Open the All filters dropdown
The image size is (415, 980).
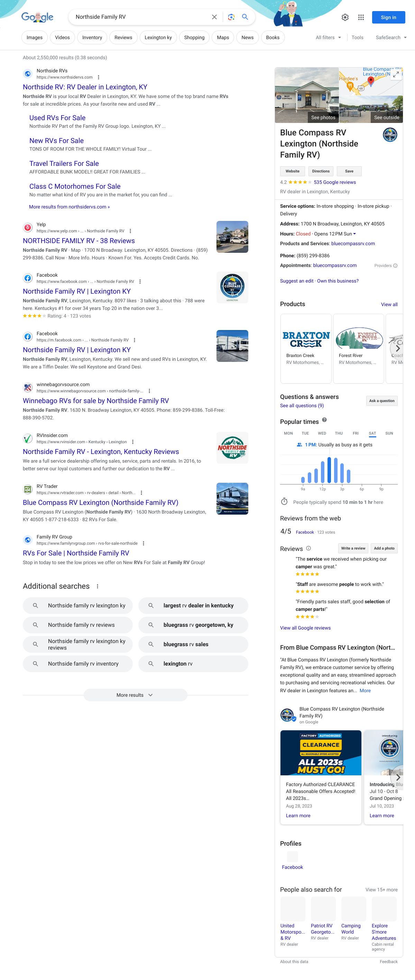tap(328, 38)
